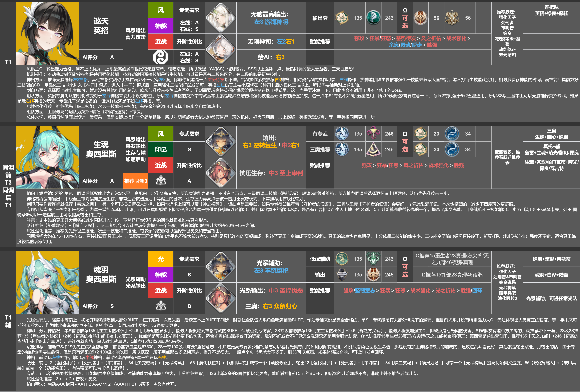Click the orange 推荐同调3 tag
This screenshot has height=392, width=580.
(136, 181)
